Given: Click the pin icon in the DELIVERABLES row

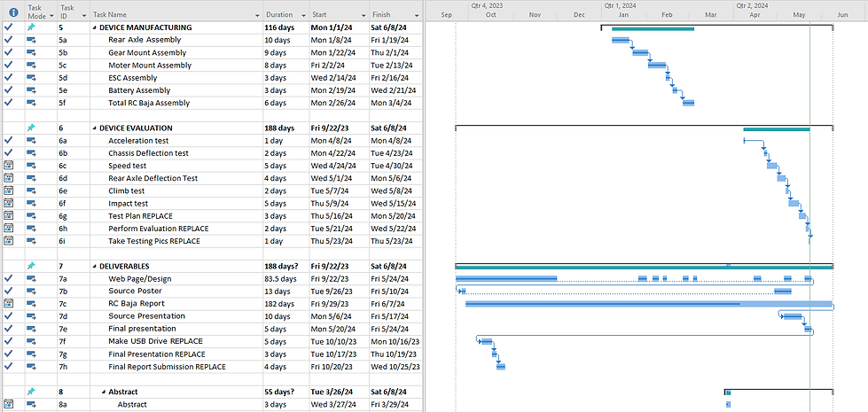Looking at the screenshot, I should pos(32,266).
